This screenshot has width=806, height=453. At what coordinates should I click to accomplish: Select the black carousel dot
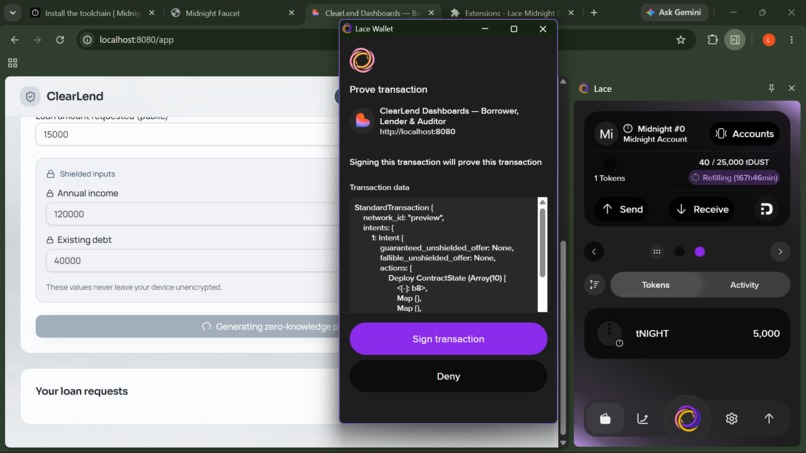(x=680, y=251)
